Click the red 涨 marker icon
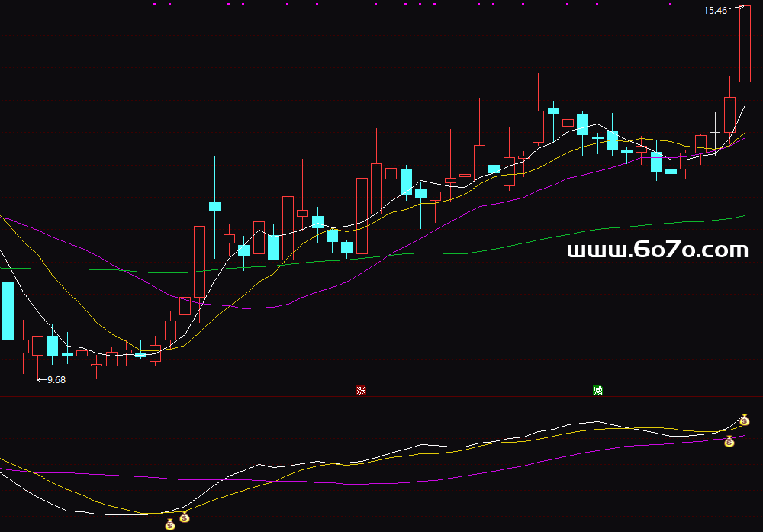This screenshot has height=532, width=763. click(361, 390)
